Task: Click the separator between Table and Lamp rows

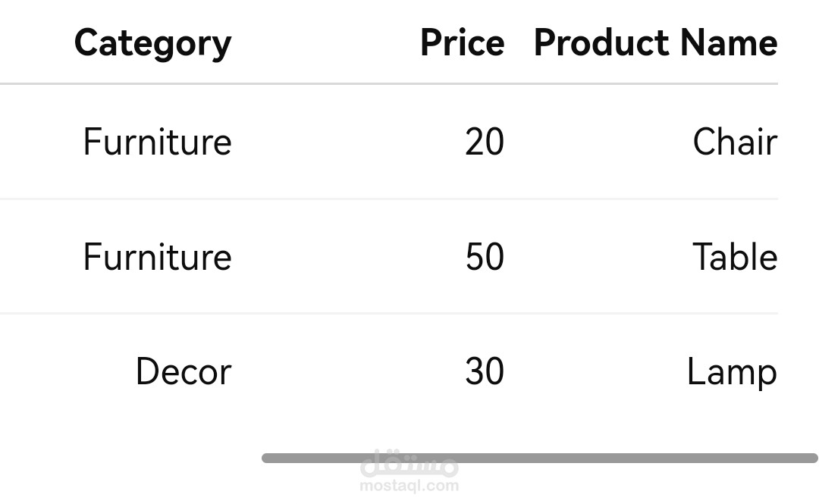Action: click(x=388, y=313)
